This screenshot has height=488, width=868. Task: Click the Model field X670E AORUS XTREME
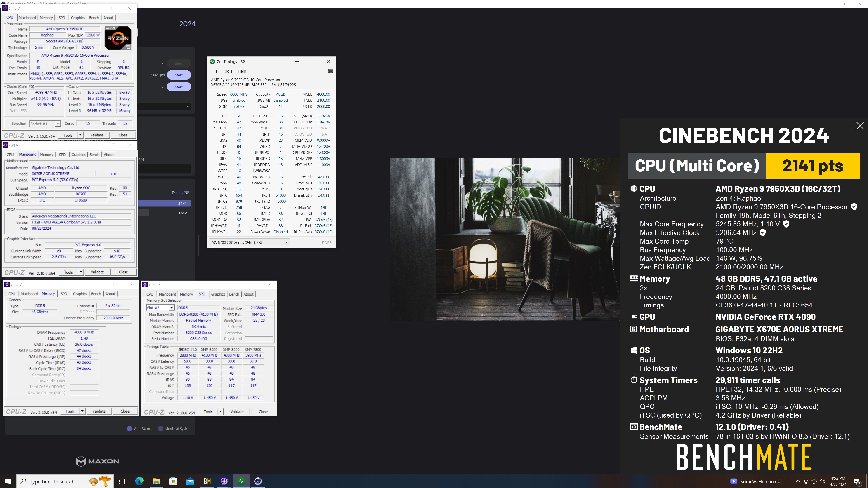click(62, 174)
